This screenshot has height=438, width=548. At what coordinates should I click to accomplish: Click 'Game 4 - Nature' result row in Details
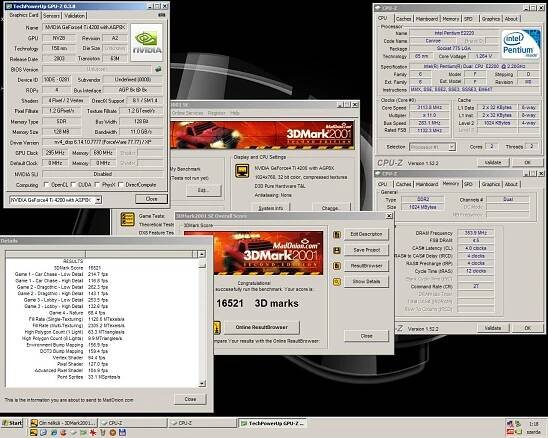tap(76, 313)
